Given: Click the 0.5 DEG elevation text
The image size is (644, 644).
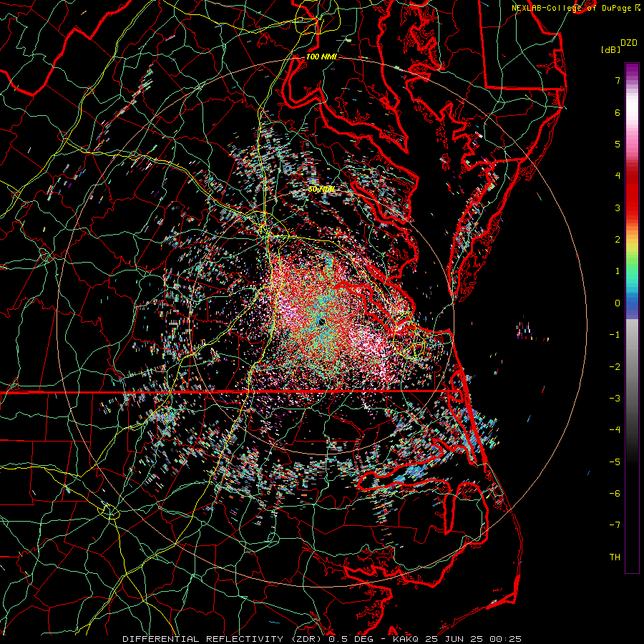Looking at the screenshot, I should (x=351, y=639).
